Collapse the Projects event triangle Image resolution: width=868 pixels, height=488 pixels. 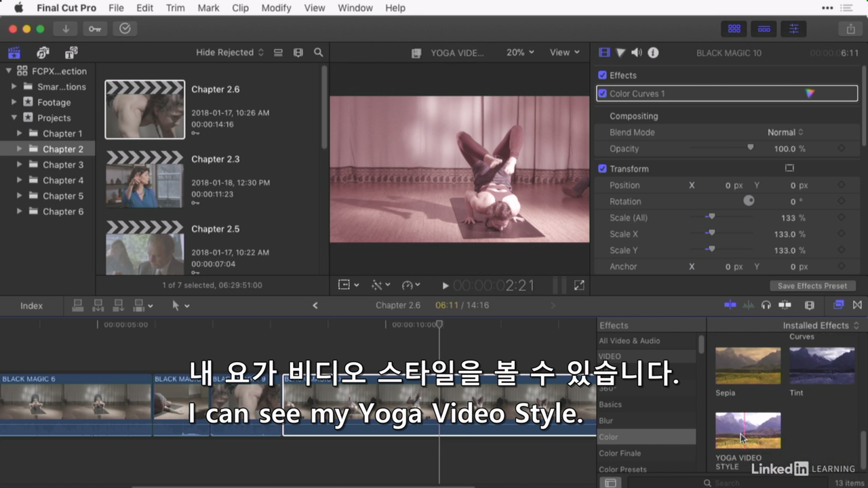tap(14, 117)
